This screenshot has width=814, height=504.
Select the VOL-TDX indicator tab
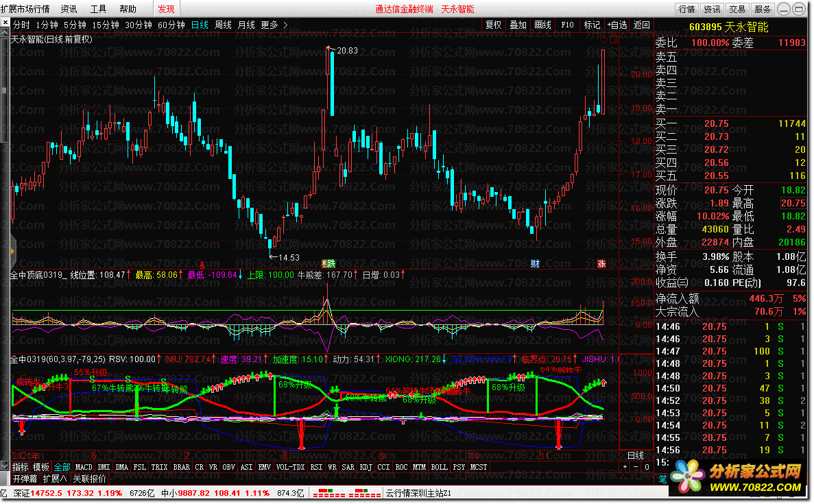point(290,467)
